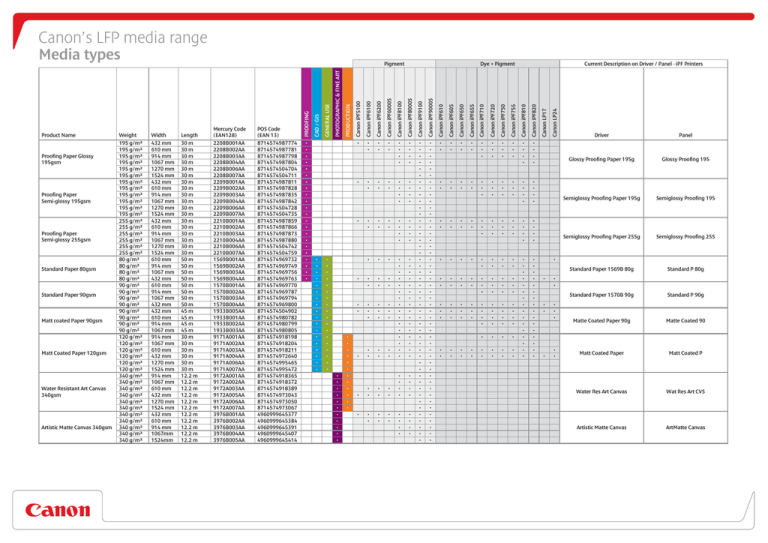Select "Standard Paper 80gsm" product name

(69, 269)
